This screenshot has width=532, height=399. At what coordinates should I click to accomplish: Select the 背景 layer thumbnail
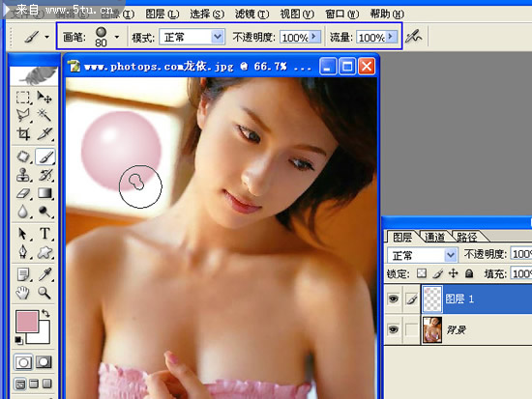(x=432, y=329)
